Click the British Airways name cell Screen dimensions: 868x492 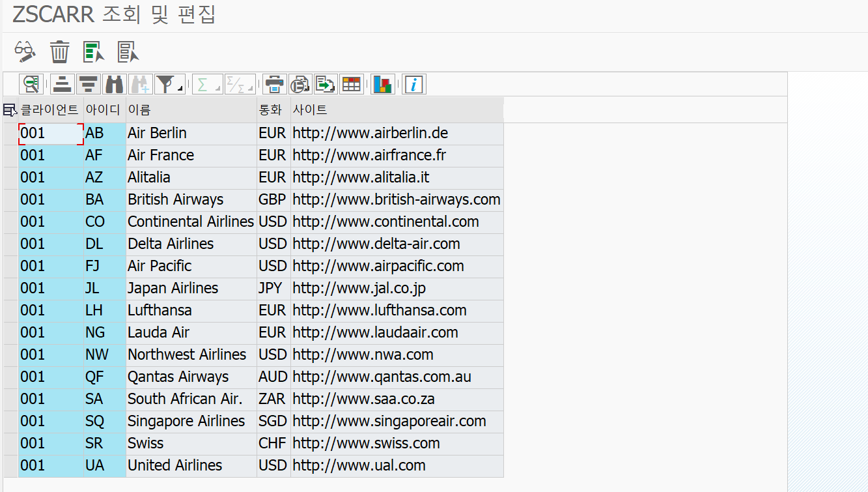[191, 200]
